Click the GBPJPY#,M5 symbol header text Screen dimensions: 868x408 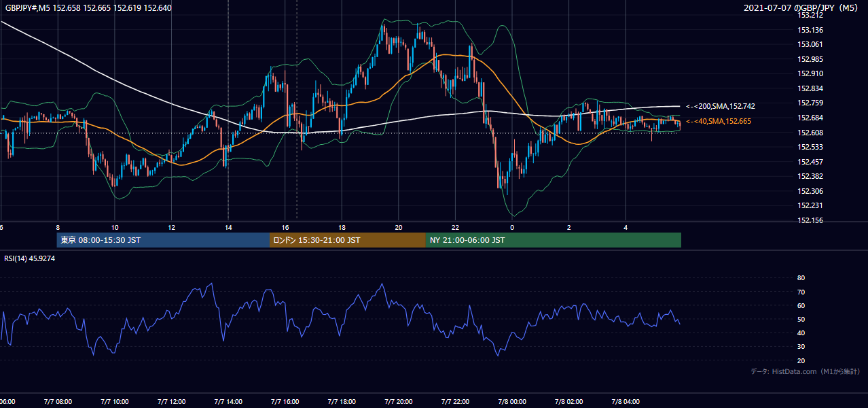coord(87,8)
